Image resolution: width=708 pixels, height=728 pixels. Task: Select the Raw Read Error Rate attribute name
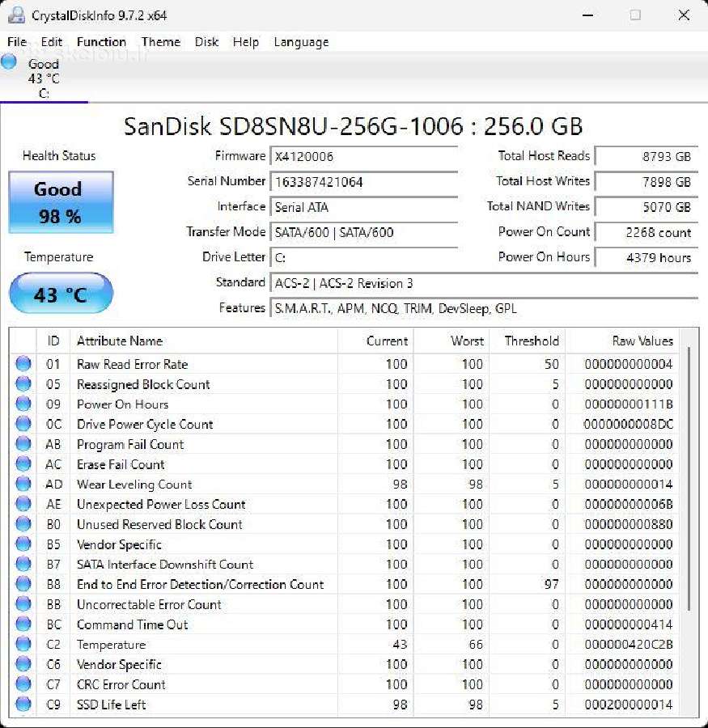pyautogui.click(x=133, y=364)
